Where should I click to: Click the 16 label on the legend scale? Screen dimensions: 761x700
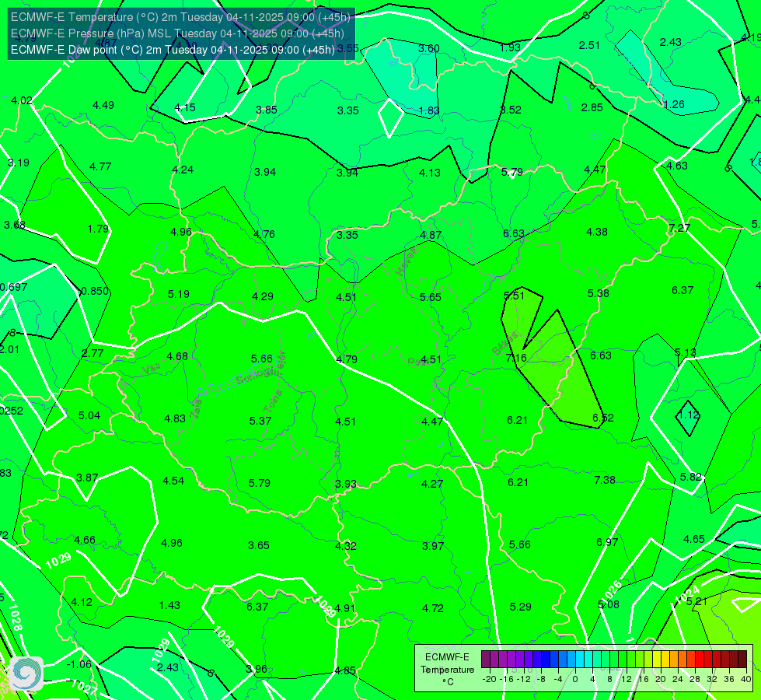point(643,679)
